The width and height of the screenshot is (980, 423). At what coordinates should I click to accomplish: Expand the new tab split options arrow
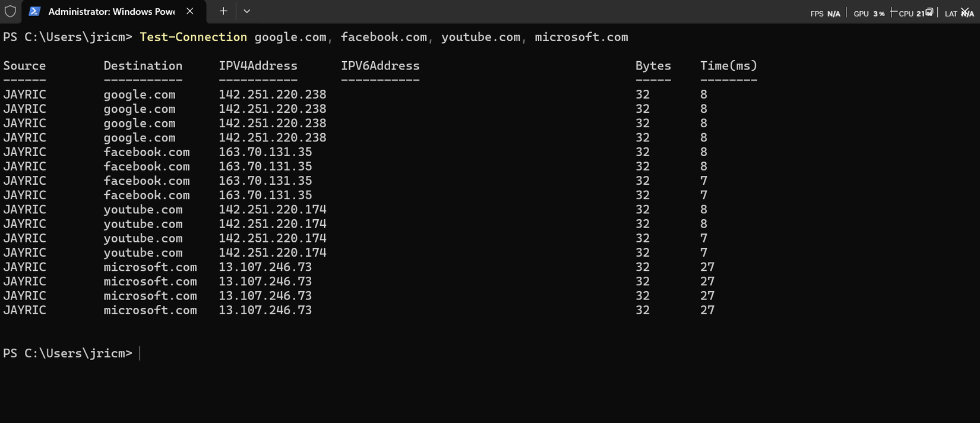click(247, 11)
